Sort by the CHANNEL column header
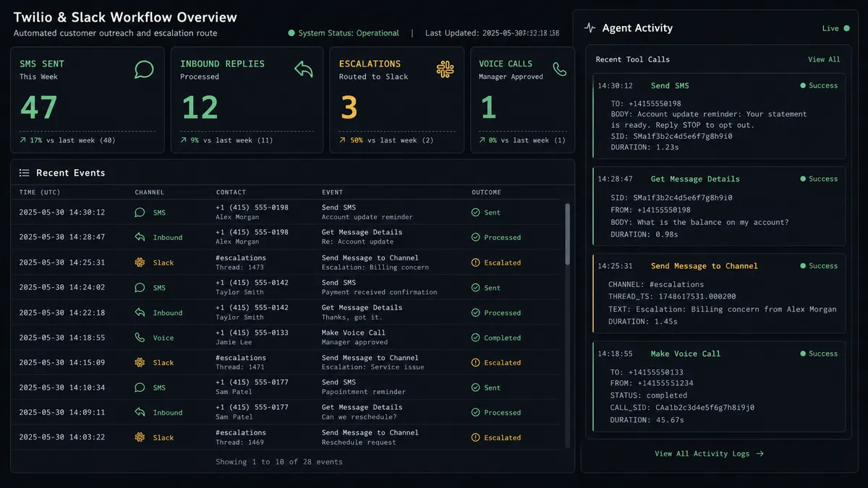This screenshot has height=488, width=868. coord(150,192)
